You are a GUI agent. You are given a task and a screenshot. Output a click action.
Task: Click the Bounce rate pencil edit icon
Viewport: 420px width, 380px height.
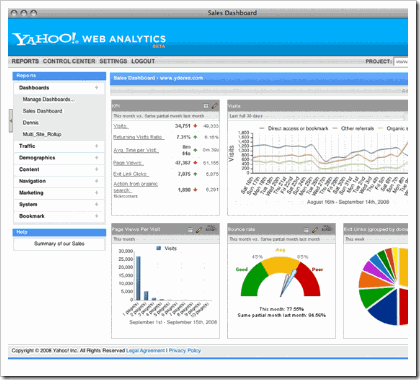(315, 230)
